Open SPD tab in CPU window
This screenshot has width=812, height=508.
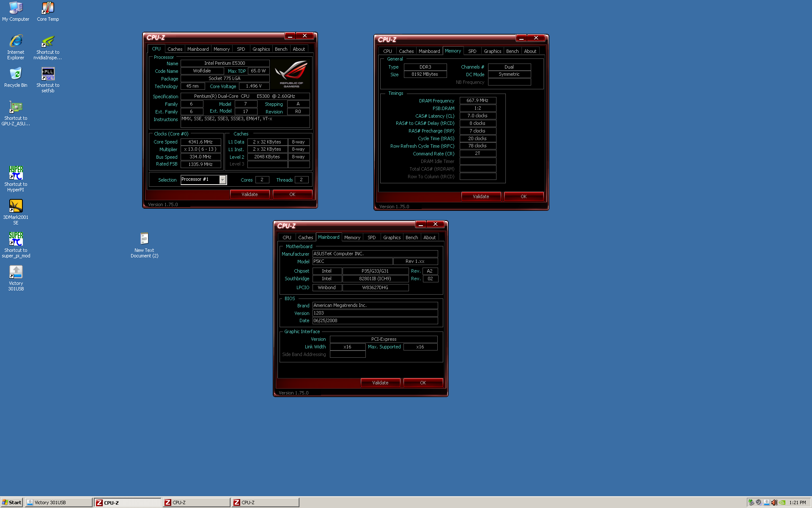coord(241,49)
